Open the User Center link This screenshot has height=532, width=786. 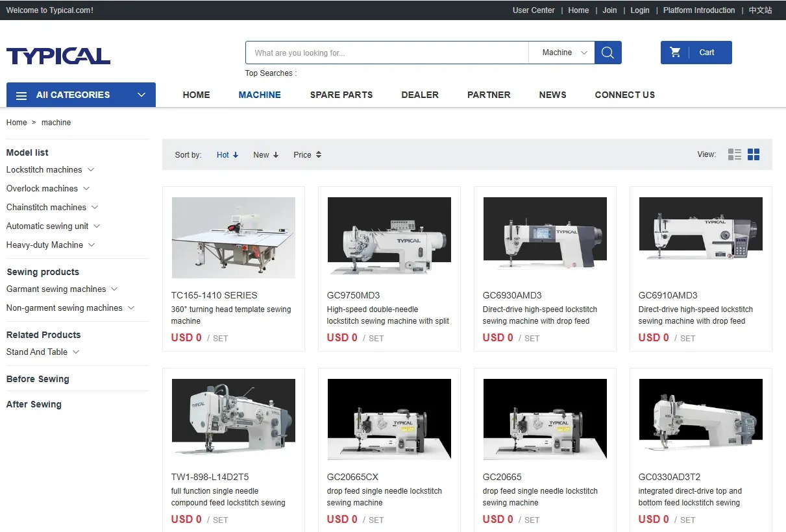(534, 10)
